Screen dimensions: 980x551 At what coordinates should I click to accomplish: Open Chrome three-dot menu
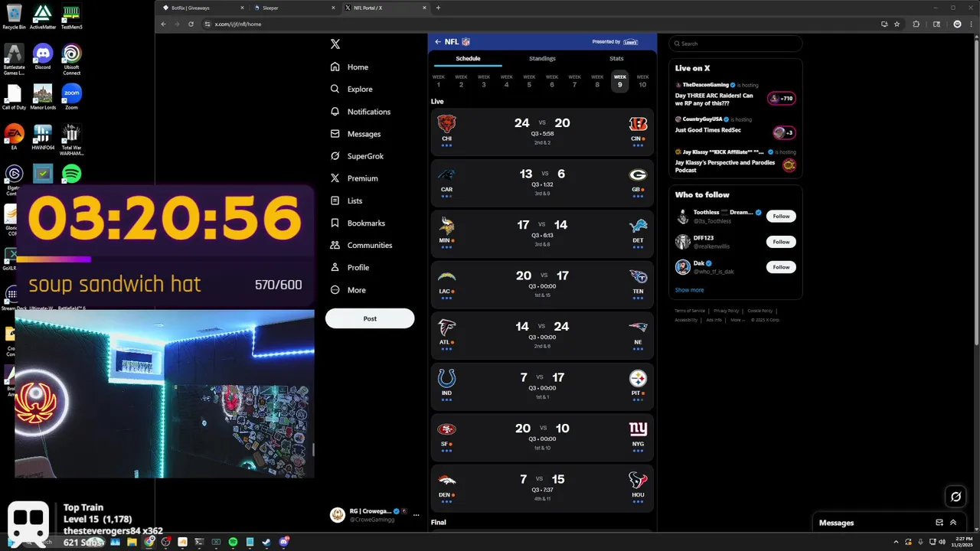click(x=971, y=24)
